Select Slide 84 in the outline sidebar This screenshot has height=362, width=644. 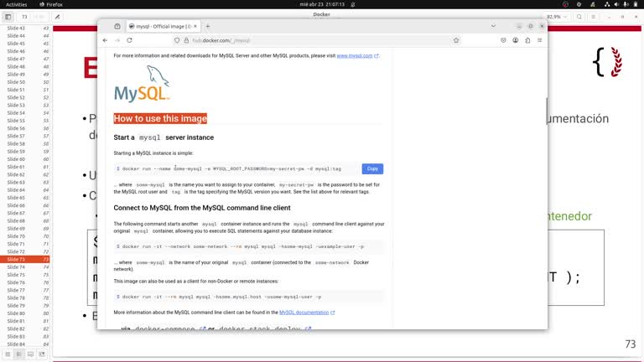click(x=24, y=344)
